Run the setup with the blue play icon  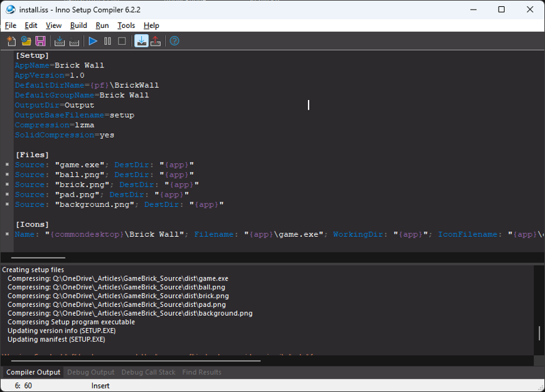pyautogui.click(x=93, y=42)
